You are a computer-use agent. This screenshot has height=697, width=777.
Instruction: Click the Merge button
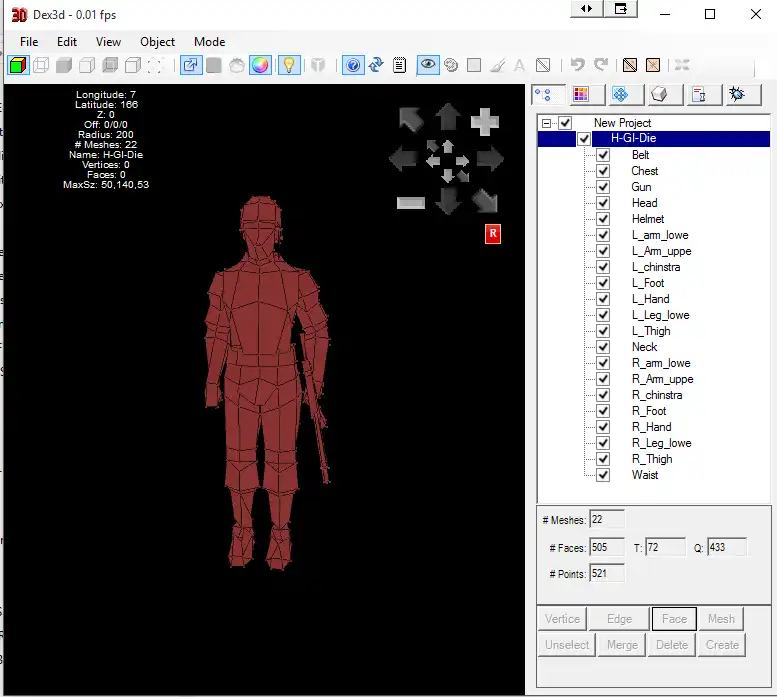coord(622,645)
